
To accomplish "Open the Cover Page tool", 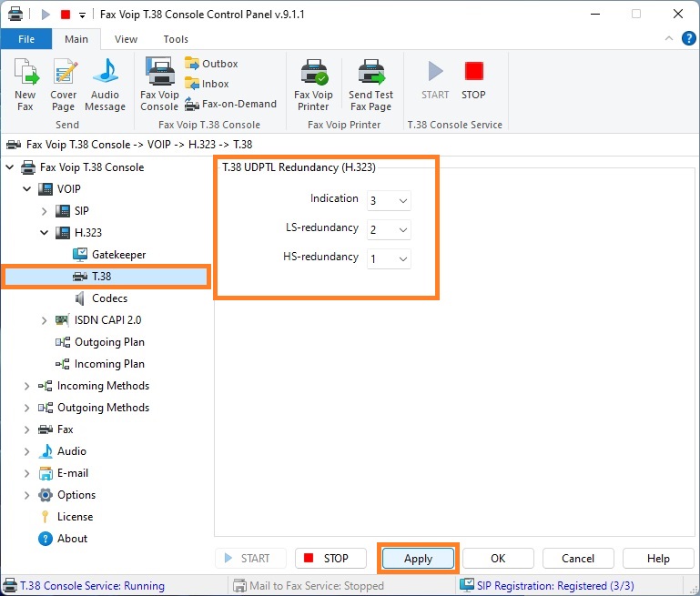I will [x=64, y=85].
